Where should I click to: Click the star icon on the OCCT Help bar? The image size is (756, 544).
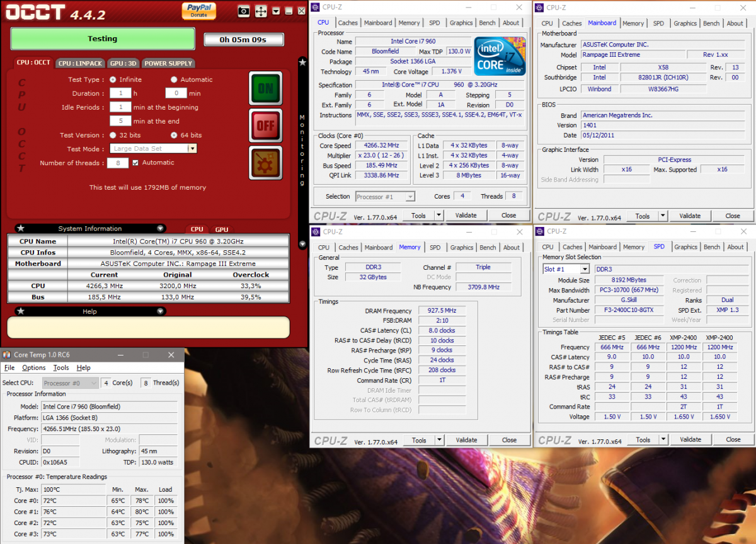(x=21, y=311)
